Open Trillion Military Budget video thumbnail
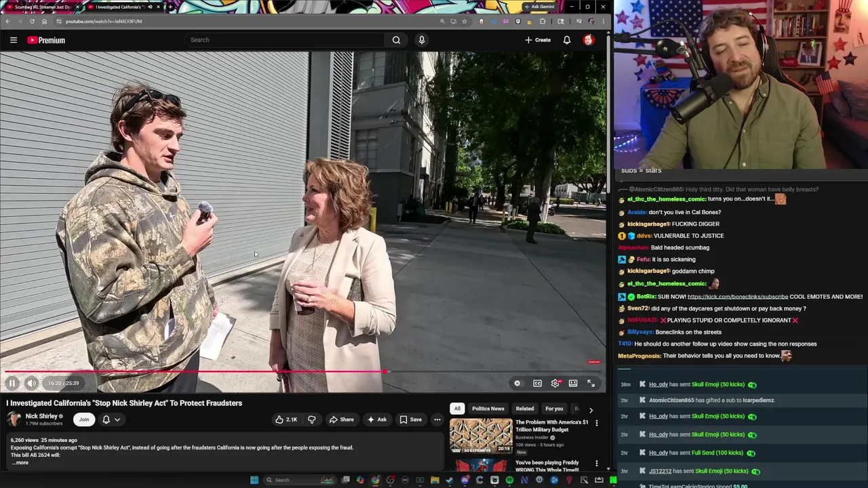This screenshot has width=868, height=488. click(481, 435)
